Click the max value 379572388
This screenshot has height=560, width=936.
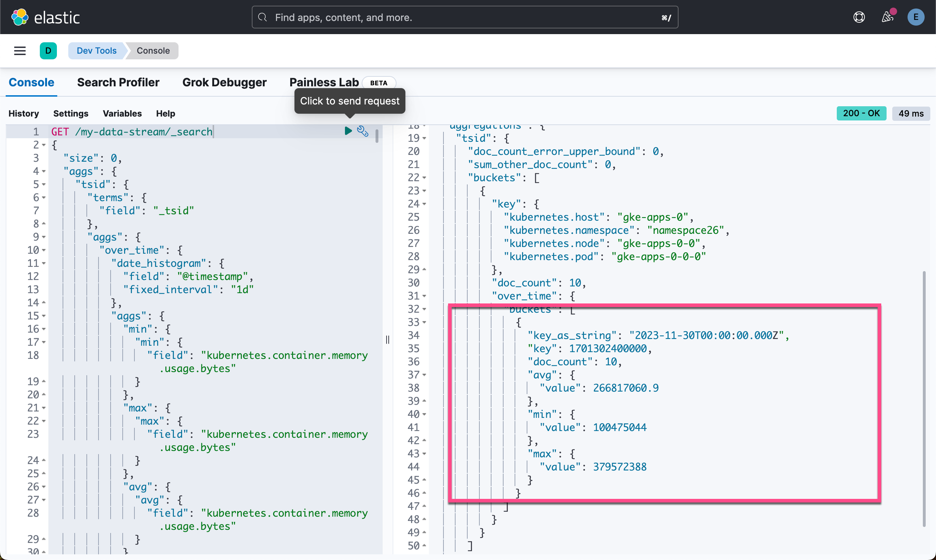pos(619,467)
